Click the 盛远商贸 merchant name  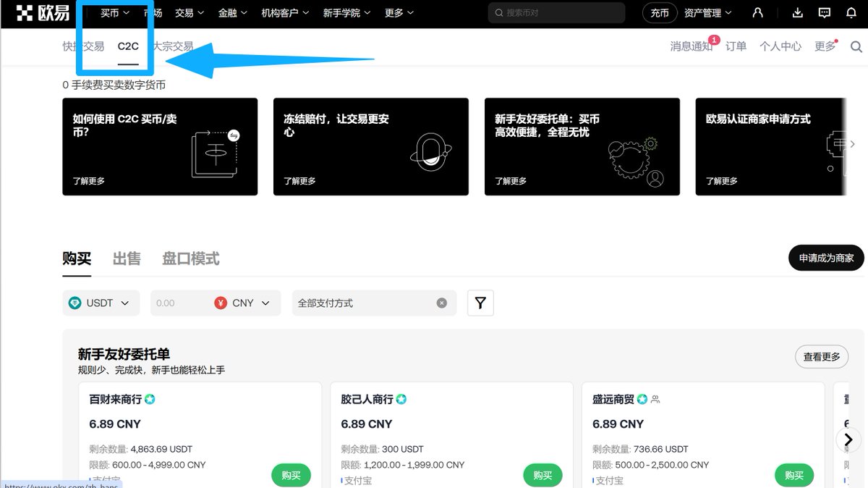pos(613,399)
